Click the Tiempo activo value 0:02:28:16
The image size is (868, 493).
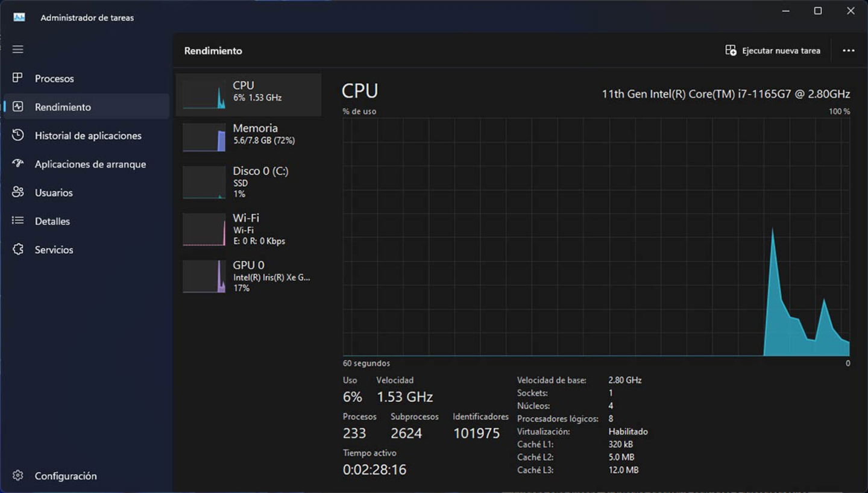point(374,469)
